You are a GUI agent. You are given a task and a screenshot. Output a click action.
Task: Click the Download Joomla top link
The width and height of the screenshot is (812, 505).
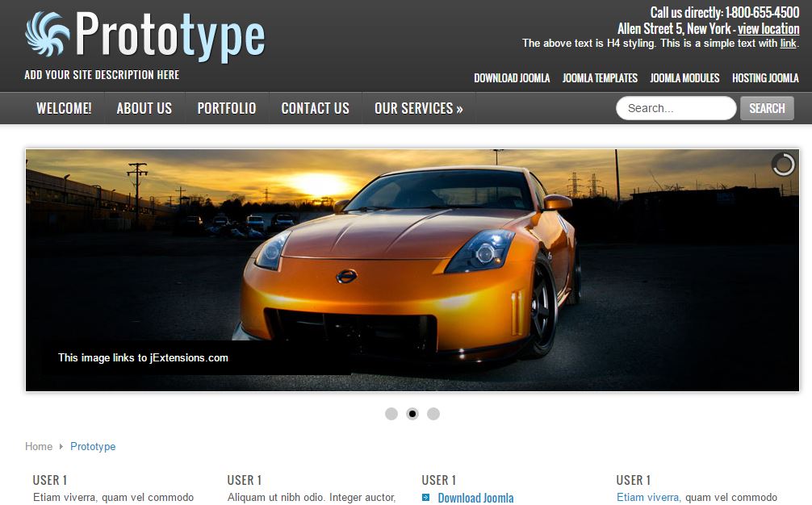tap(512, 78)
